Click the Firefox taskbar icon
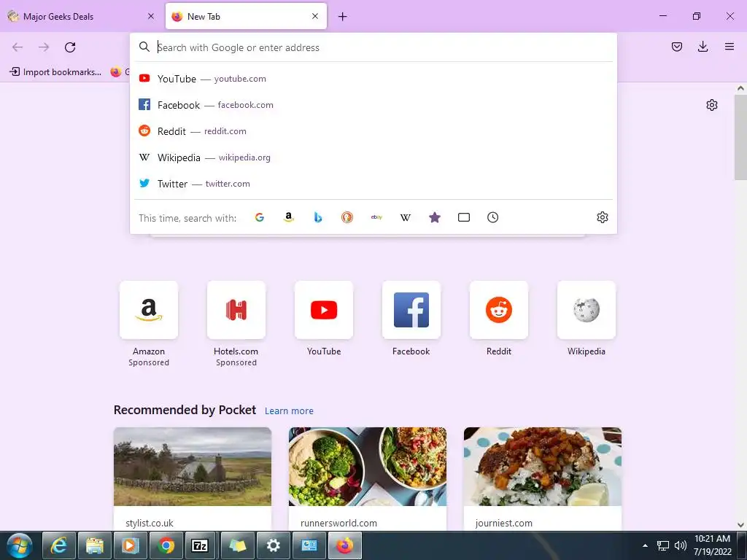This screenshot has height=560, width=747. 345,545
